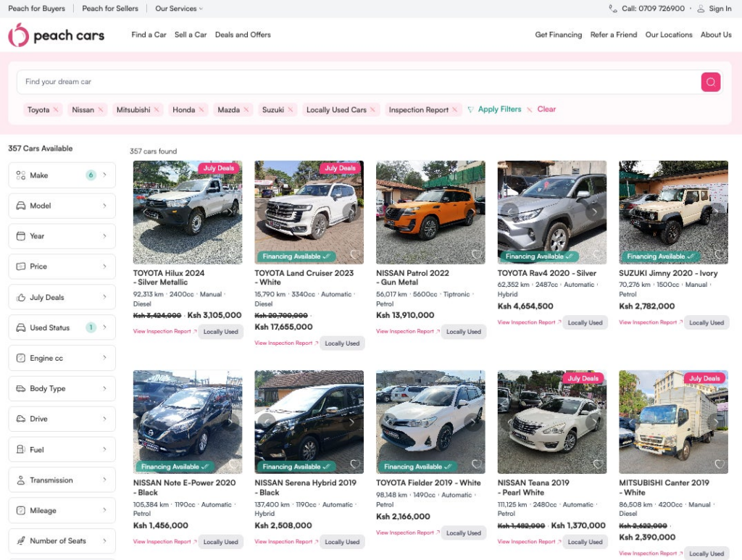Screen dimensions: 742x560
Task: Expand the Used Status filter
Action: pos(62,327)
